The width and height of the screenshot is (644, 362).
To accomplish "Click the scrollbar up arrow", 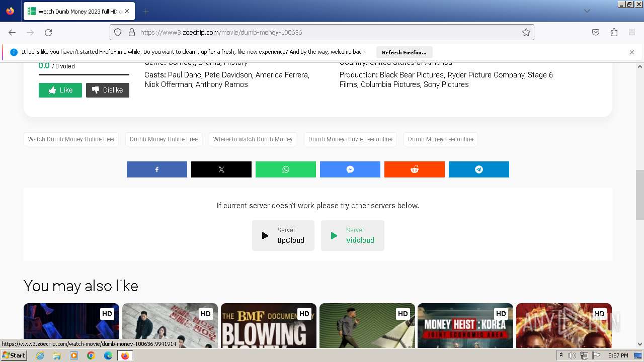I will tap(640, 66).
